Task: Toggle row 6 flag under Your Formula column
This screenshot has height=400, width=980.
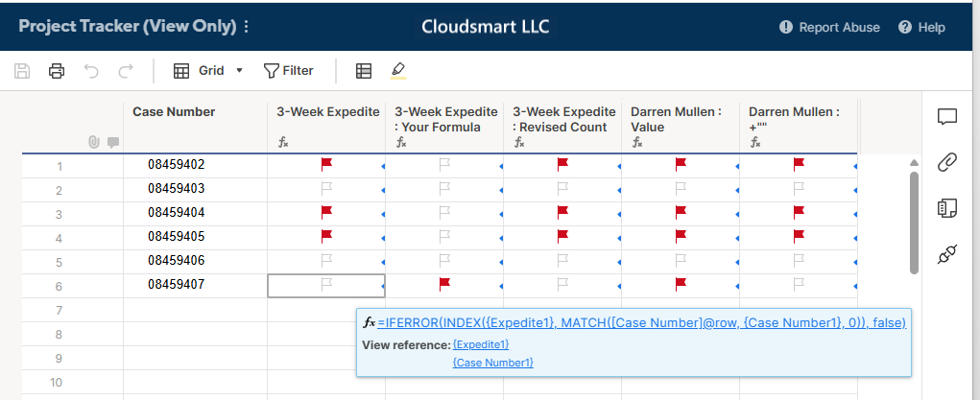Action: pos(444,284)
